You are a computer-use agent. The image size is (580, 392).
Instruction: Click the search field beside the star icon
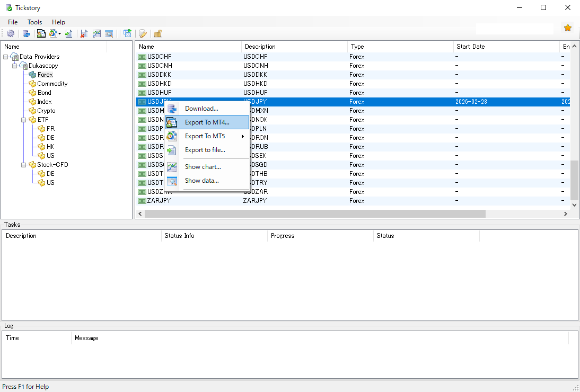pyautogui.click(x=515, y=29)
